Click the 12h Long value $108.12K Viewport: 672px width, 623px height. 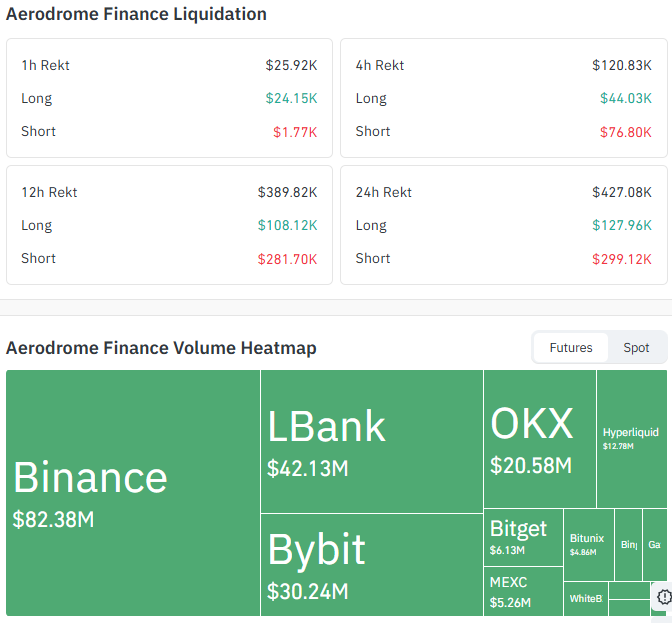(287, 225)
